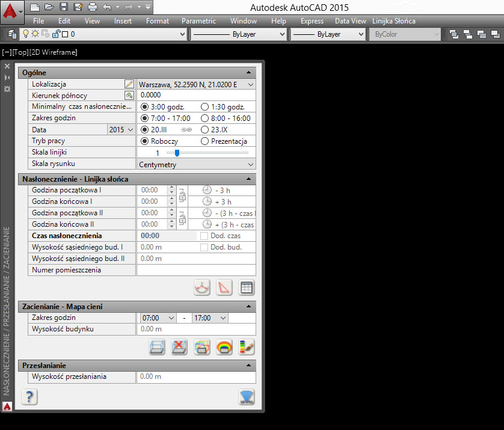
Task: Click the blue question mark help icon
Action: (x=29, y=397)
